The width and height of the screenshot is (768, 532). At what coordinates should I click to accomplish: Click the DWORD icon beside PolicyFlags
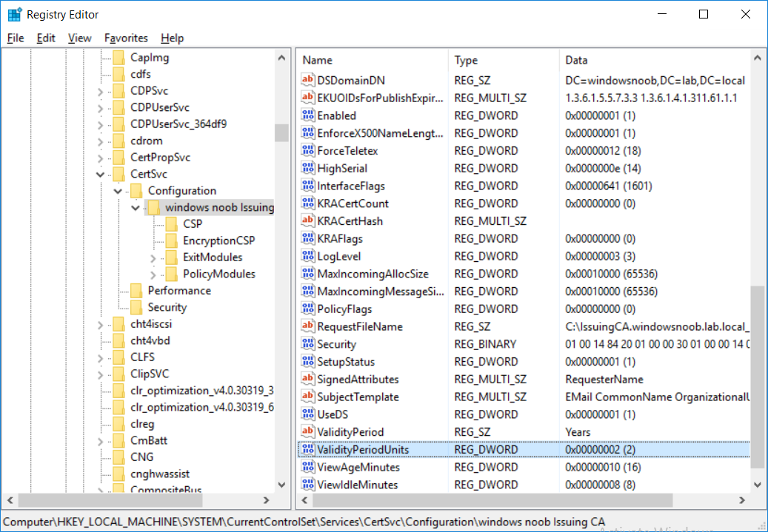point(307,309)
